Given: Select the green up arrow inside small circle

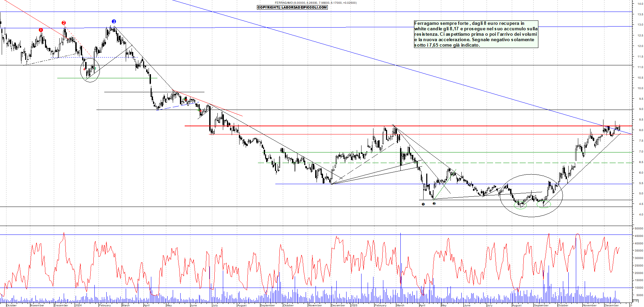Looking at the screenshot, I should (x=95, y=68).
